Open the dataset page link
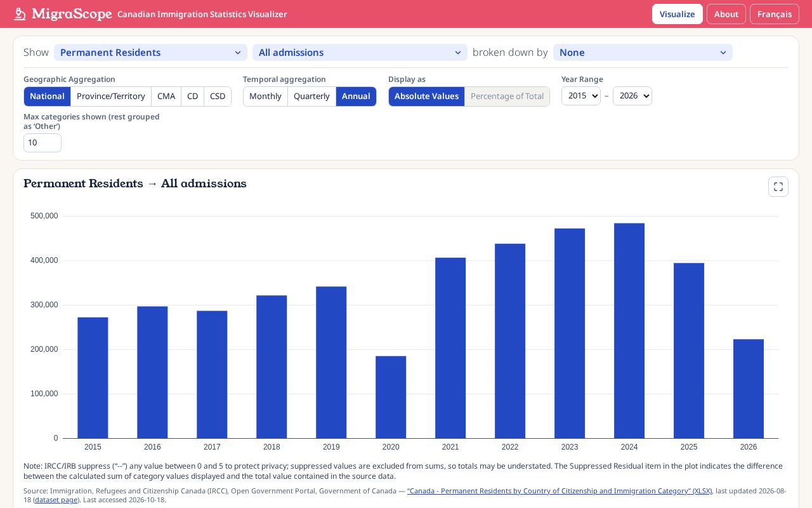Screen dimensions: 812x508 pos(56,500)
